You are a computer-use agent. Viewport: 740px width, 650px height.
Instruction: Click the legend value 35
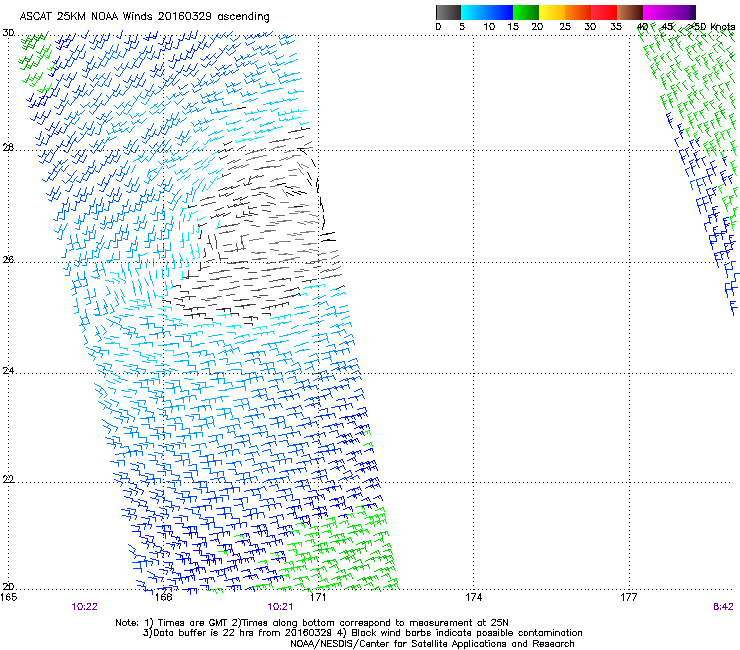click(x=616, y=27)
